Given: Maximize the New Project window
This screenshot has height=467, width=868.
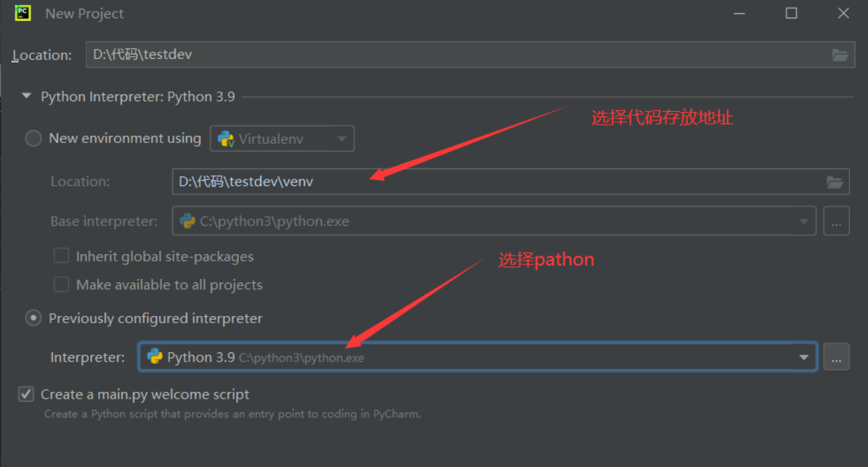Looking at the screenshot, I should [x=791, y=13].
